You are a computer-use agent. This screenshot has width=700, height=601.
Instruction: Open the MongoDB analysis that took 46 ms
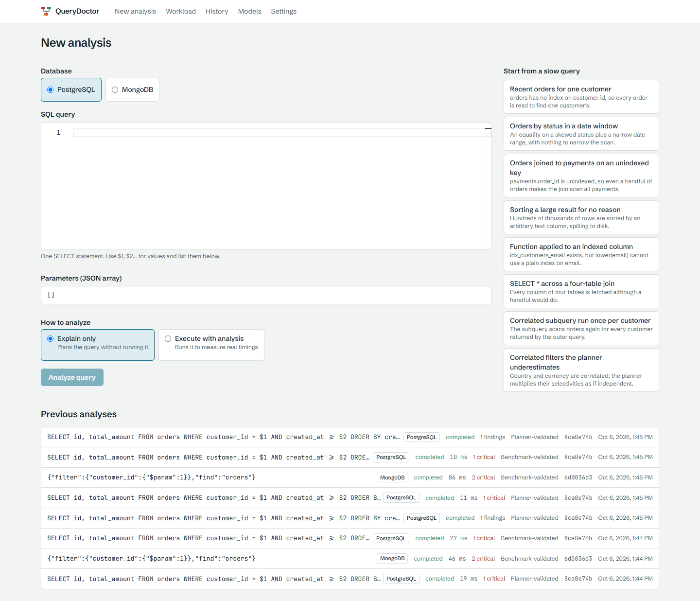(x=350, y=559)
